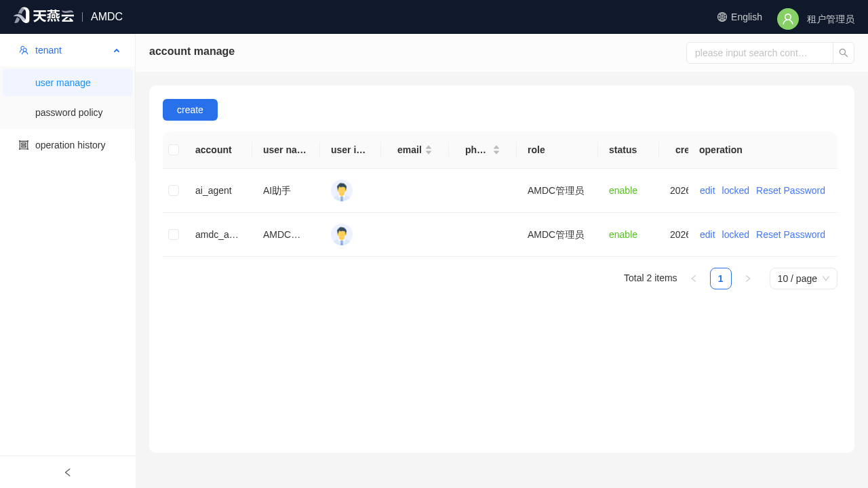Open the green user avatar icon
Viewport: 868px width, 488px height.
pyautogui.click(x=788, y=19)
